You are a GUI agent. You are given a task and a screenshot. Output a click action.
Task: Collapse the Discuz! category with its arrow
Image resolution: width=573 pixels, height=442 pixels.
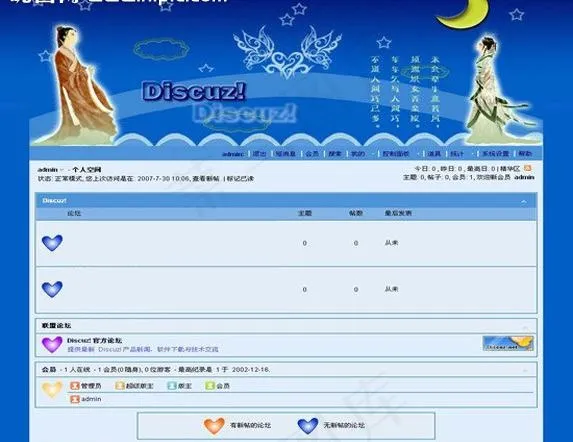click(524, 201)
